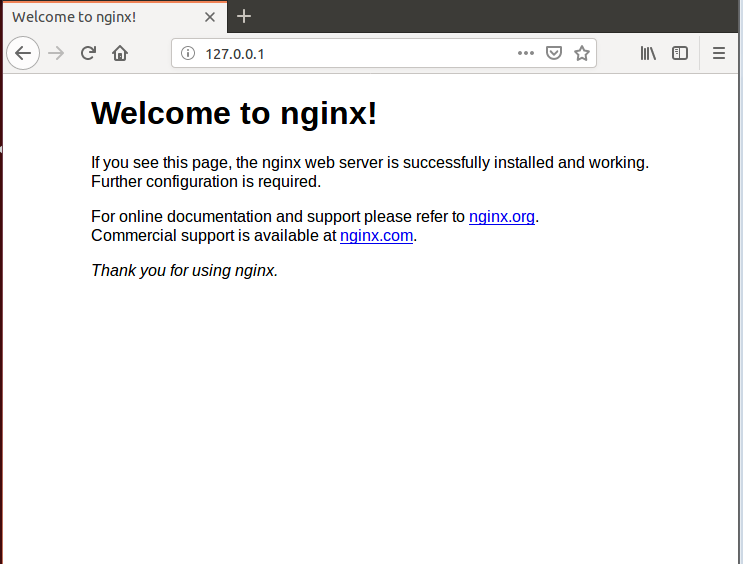This screenshot has width=743, height=564.
Task: Go back to the previous page
Action: [23, 53]
